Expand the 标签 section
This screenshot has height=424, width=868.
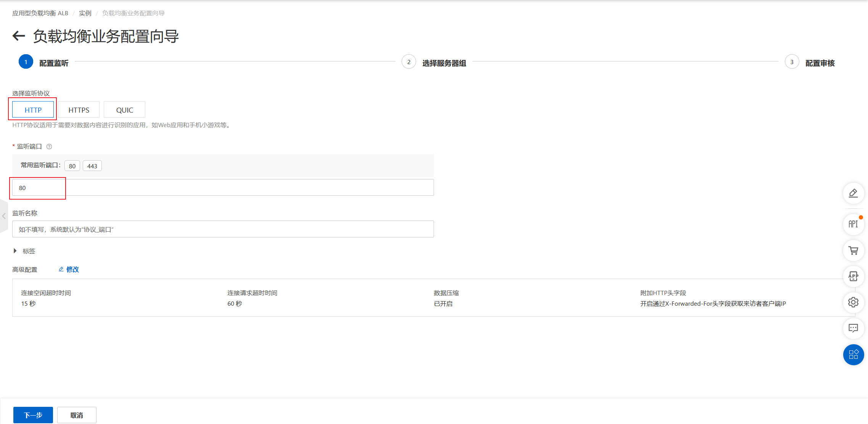click(x=15, y=251)
